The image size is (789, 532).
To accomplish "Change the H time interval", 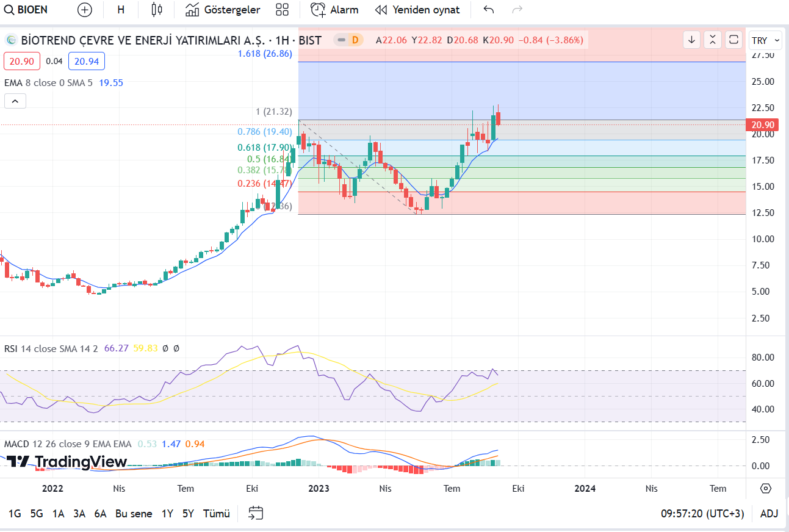I will click(x=121, y=10).
